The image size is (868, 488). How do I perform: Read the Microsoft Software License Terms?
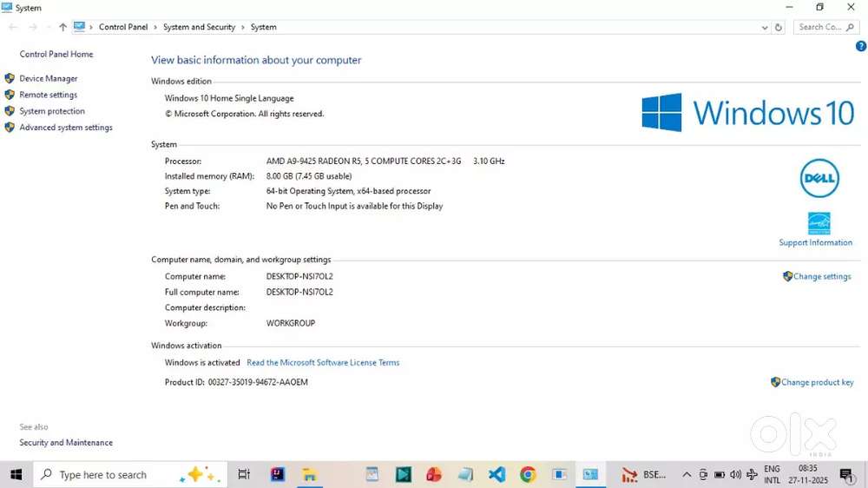click(323, 363)
